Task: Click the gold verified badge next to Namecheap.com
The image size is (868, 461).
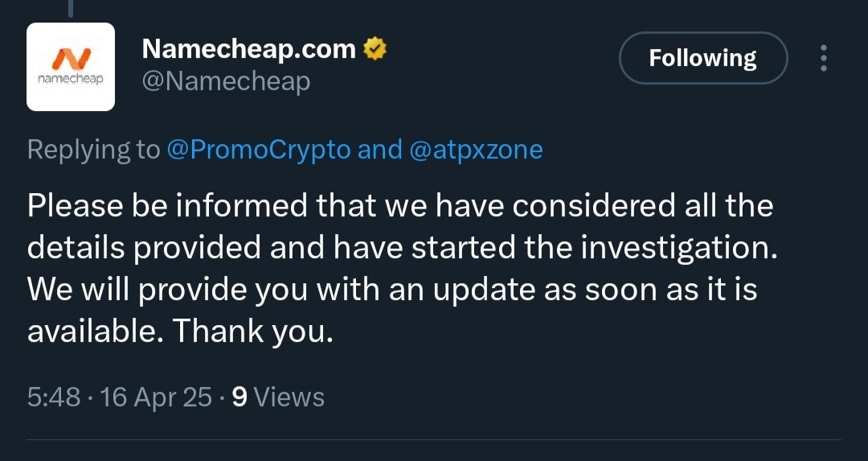Action: 375,49
